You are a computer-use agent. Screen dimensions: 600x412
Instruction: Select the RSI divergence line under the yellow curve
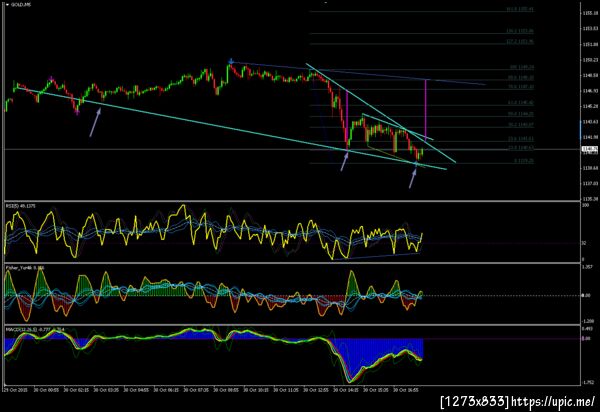pyautogui.click(x=377, y=256)
